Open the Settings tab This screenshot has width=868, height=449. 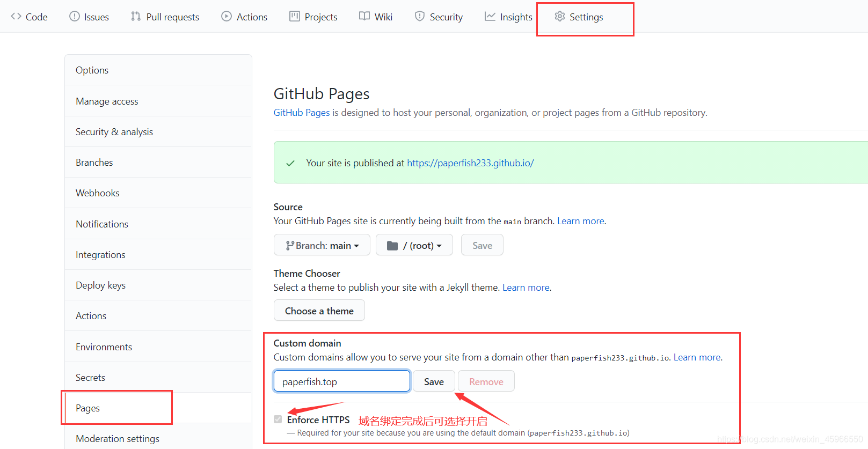tap(579, 17)
